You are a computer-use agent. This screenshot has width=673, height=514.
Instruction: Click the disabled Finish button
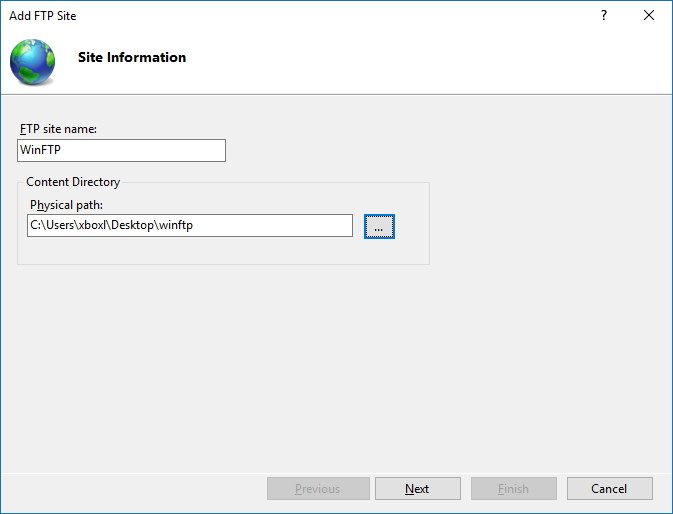tap(513, 489)
